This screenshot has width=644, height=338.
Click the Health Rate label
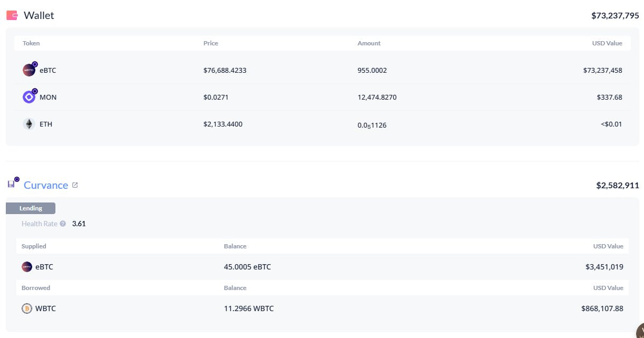click(x=39, y=224)
